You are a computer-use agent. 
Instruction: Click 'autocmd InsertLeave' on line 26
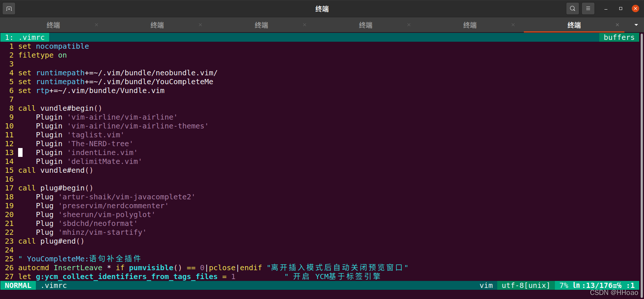60,268
